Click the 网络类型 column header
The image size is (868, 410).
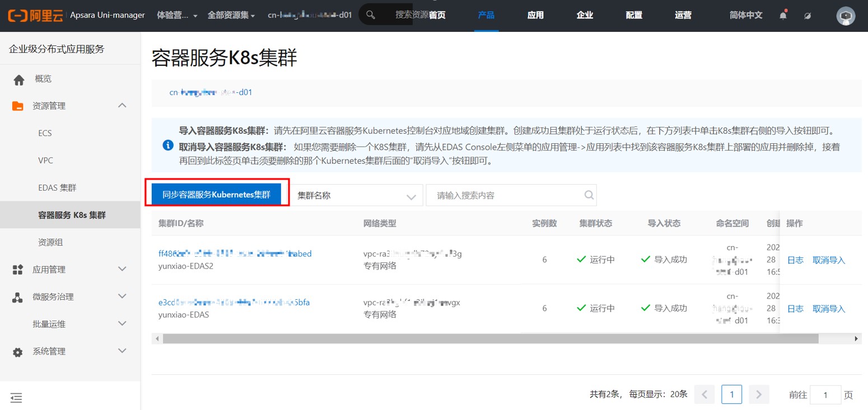pyautogui.click(x=380, y=224)
